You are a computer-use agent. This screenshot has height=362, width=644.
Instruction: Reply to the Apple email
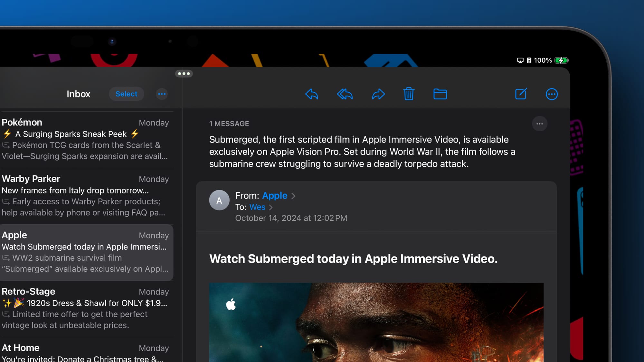(x=311, y=94)
